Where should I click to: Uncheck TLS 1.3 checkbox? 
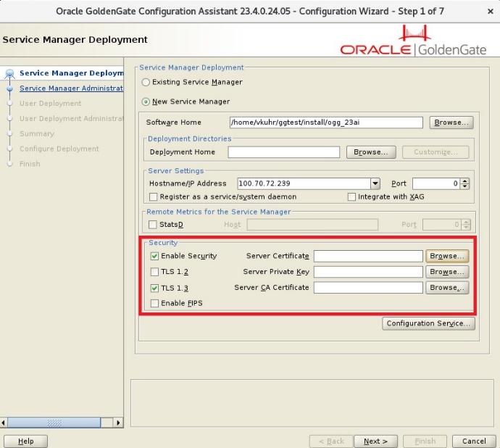coord(154,288)
